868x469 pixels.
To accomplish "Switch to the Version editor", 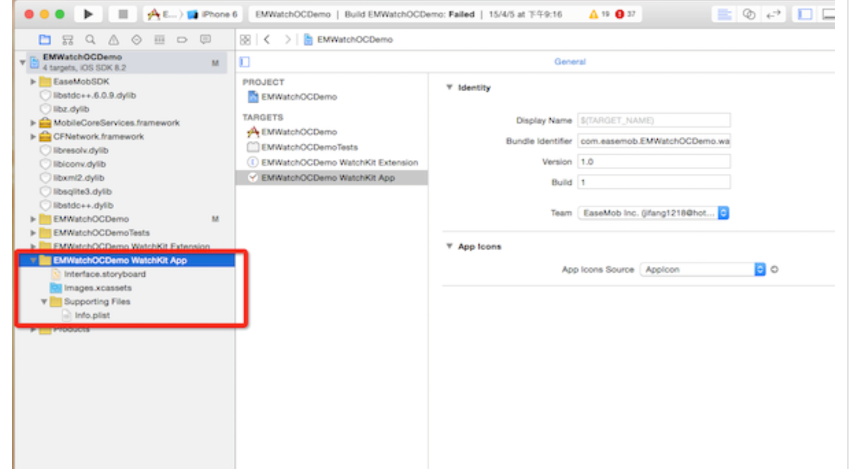I will pos(773,14).
